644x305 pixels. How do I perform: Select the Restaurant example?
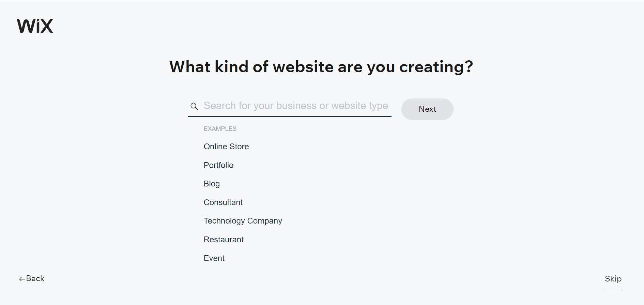click(224, 240)
